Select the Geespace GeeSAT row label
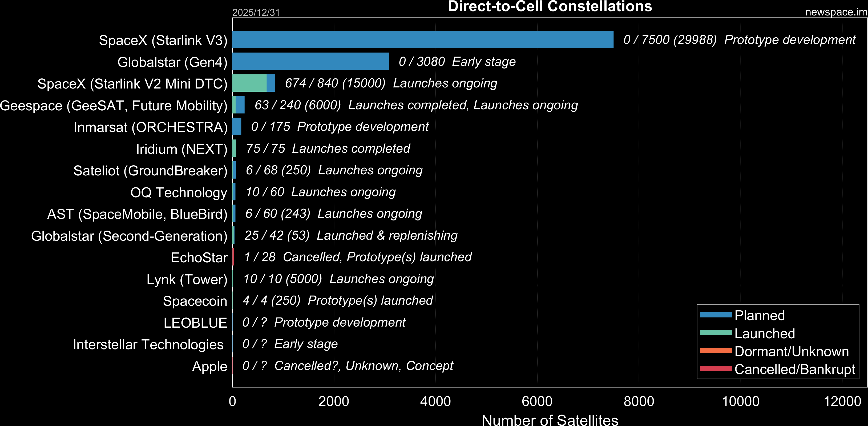 pyautogui.click(x=114, y=106)
